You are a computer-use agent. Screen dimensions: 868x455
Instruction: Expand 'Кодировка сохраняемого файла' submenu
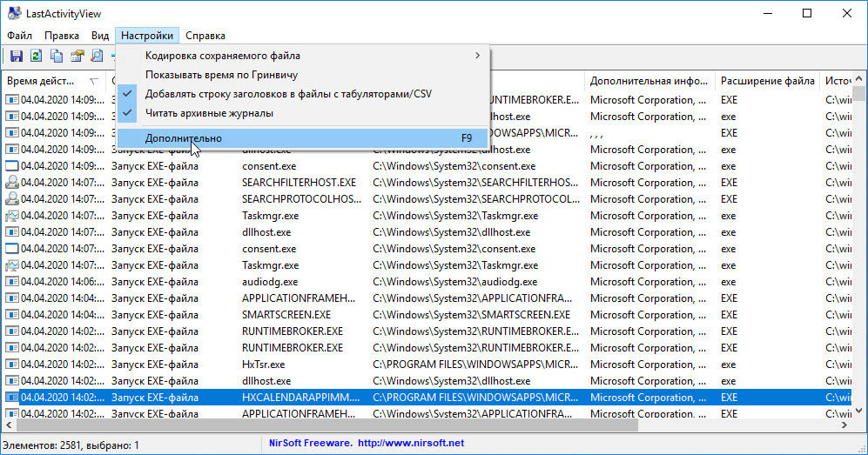click(302, 56)
